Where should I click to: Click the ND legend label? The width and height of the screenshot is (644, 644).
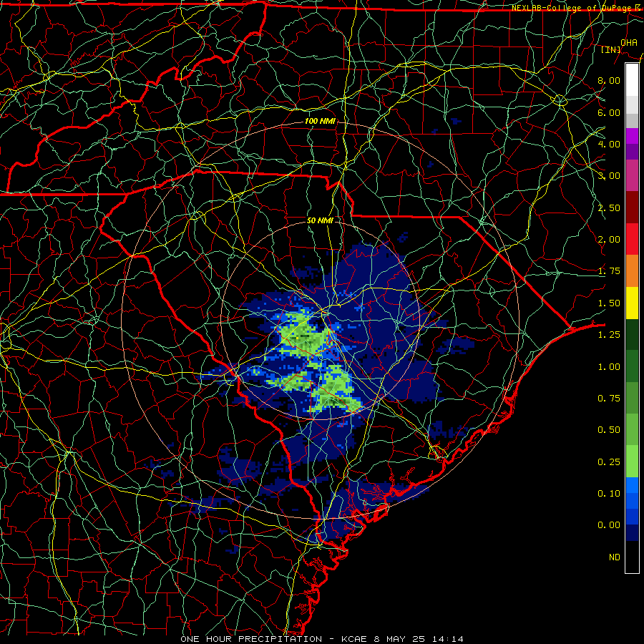click(615, 557)
